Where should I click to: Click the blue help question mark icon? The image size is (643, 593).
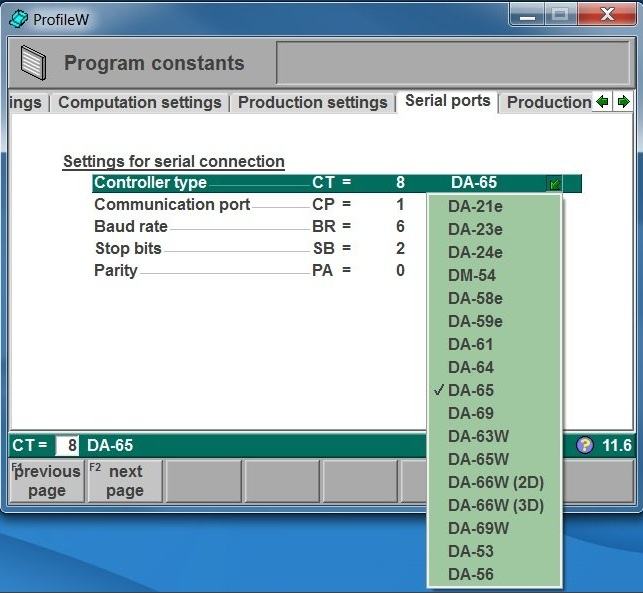coord(585,446)
